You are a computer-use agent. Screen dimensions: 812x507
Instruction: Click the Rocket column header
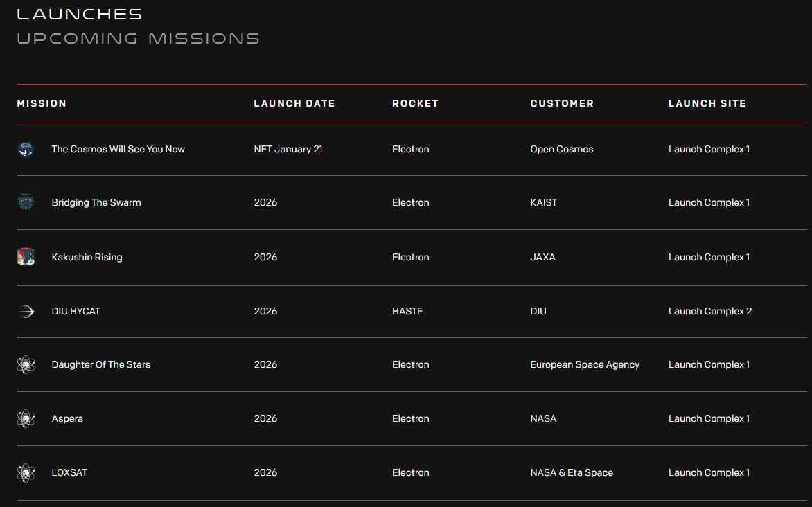tap(415, 104)
